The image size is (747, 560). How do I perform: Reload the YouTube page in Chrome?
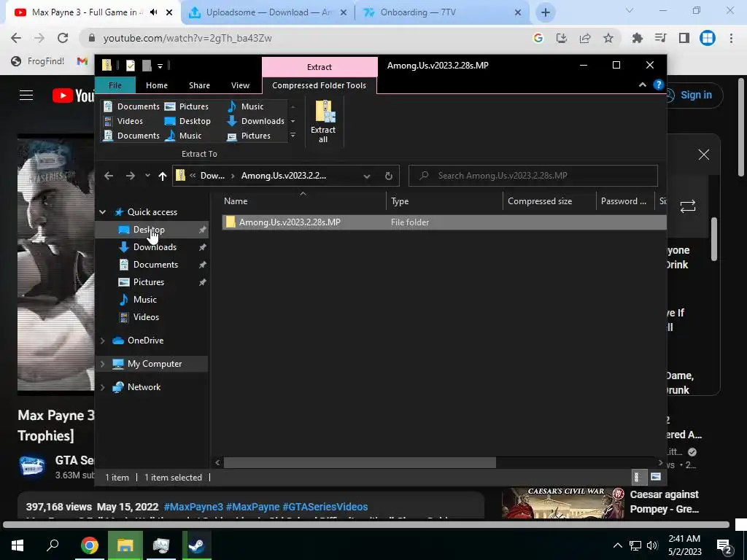pos(63,38)
